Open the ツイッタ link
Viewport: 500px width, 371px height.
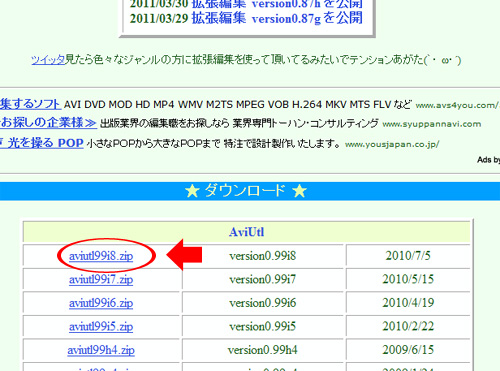point(48,60)
